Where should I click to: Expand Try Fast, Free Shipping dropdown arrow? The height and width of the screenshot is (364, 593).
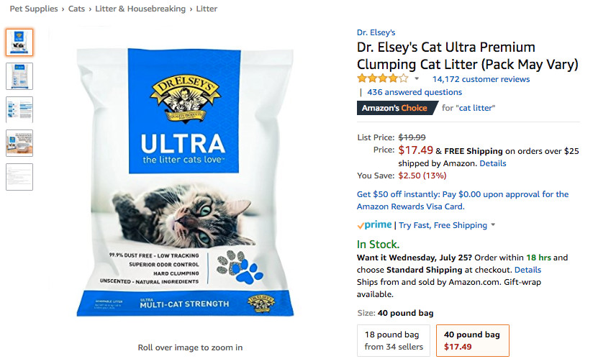(493, 224)
